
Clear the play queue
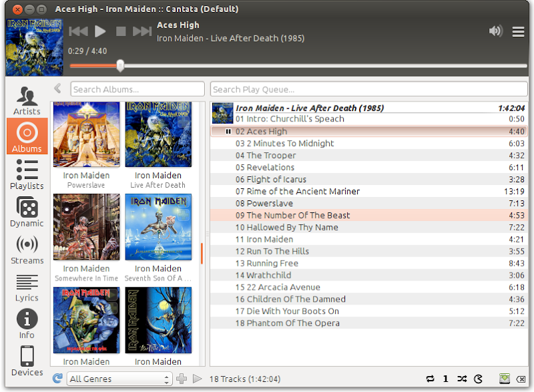pyautogui.click(x=521, y=379)
